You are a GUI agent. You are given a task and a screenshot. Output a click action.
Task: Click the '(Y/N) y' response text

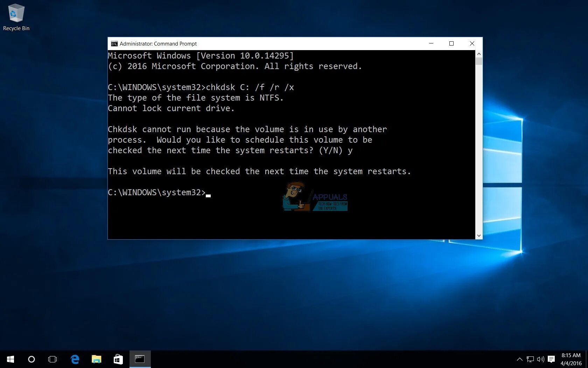pos(336,150)
